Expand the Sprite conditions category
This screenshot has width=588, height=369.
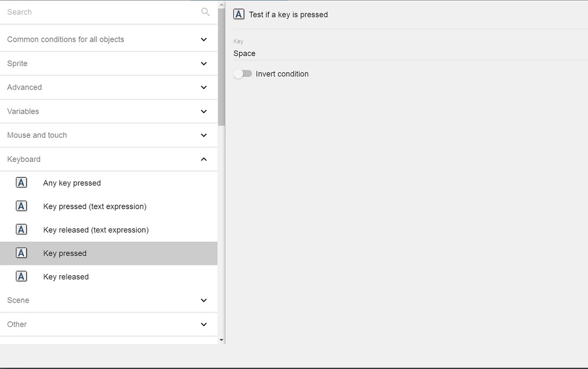click(x=203, y=64)
